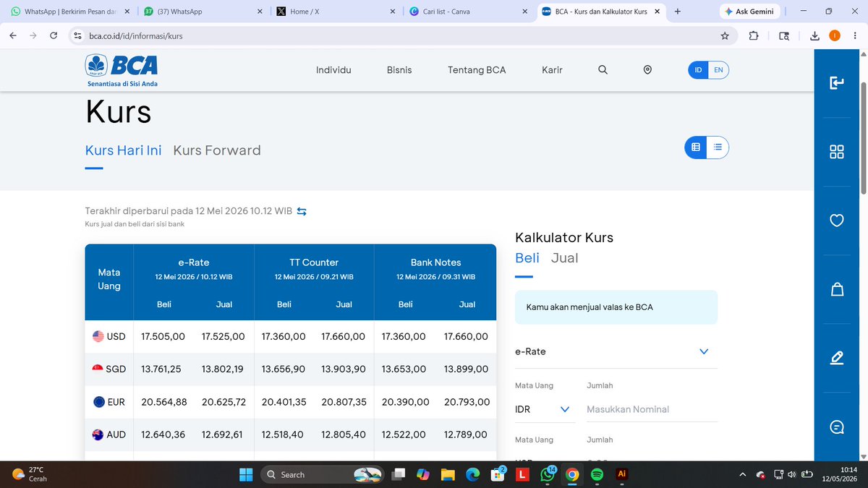Open the Bisnis menu

(399, 70)
